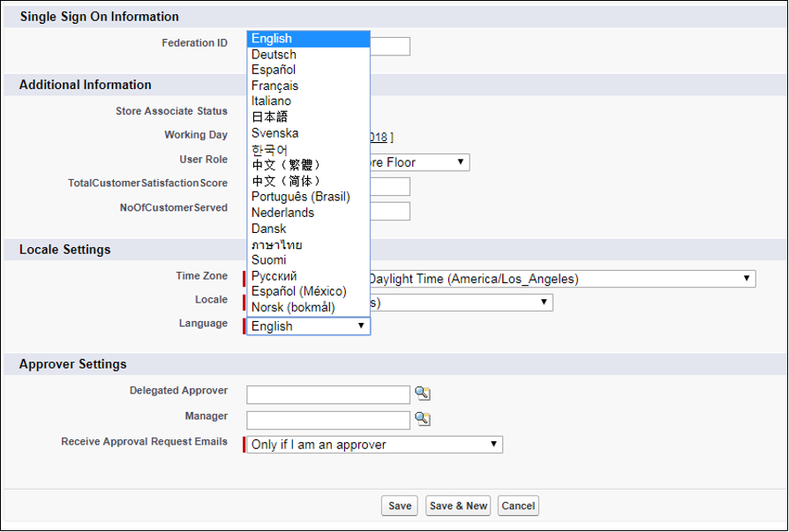Open the Language dropdown
The width and height of the screenshot is (789, 532).
click(361, 326)
